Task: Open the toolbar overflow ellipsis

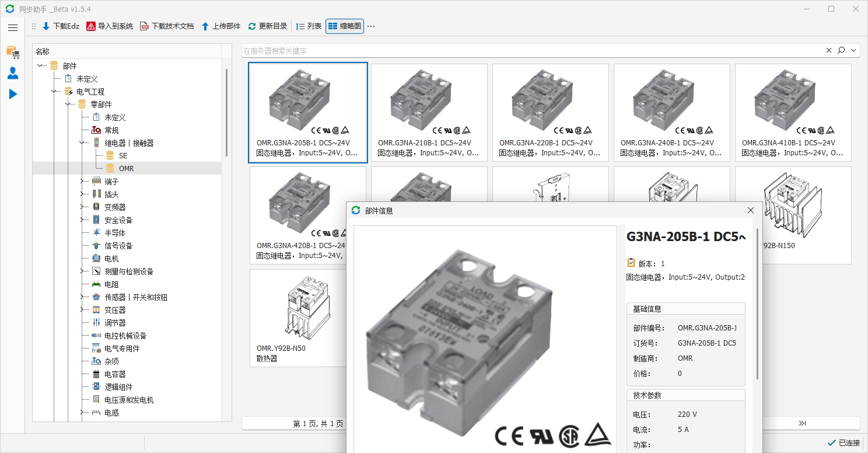Action: pyautogui.click(x=371, y=26)
